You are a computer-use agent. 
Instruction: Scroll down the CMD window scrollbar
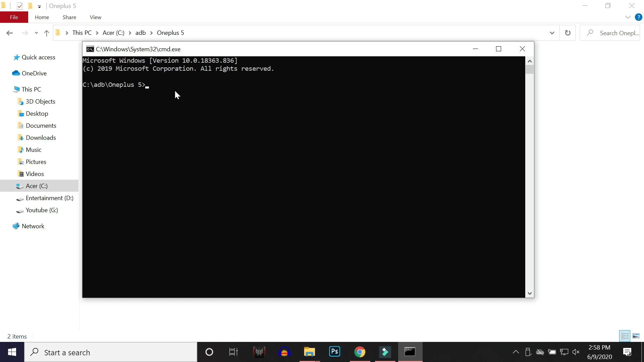tap(529, 293)
